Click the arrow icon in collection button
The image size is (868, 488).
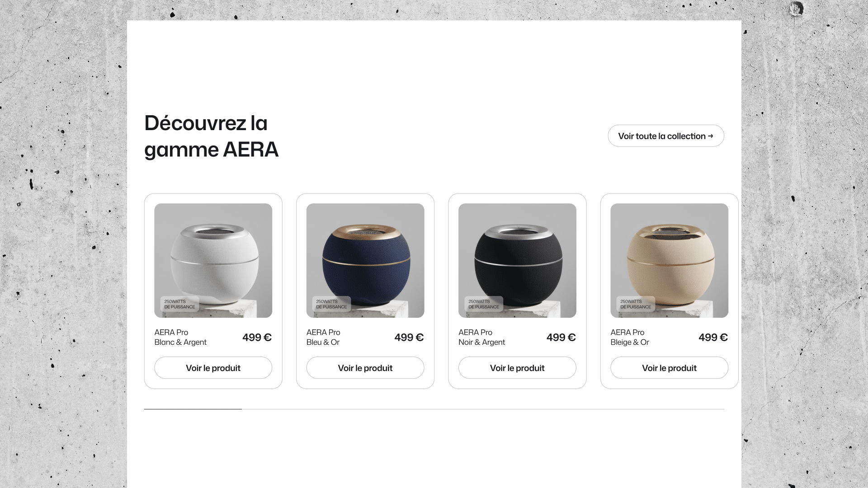[x=711, y=136]
